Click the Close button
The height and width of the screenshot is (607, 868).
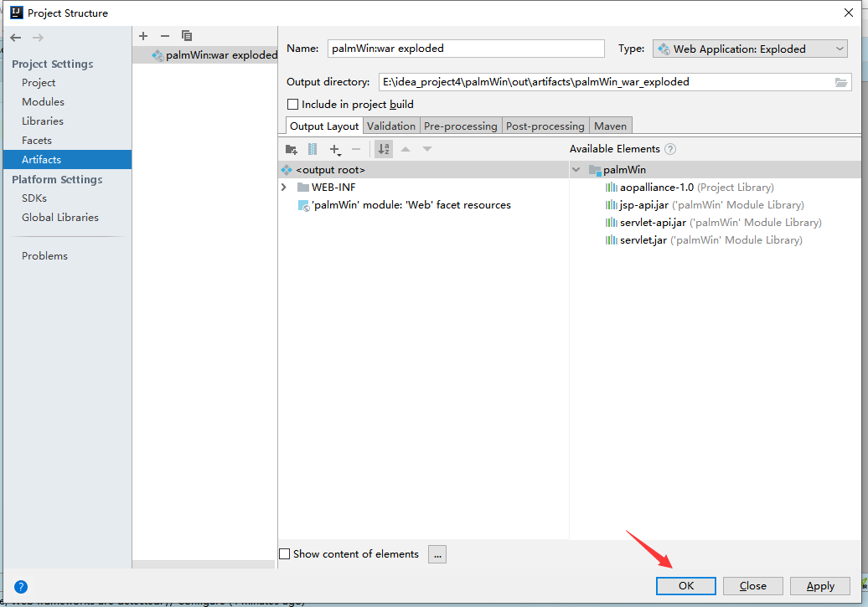click(753, 586)
